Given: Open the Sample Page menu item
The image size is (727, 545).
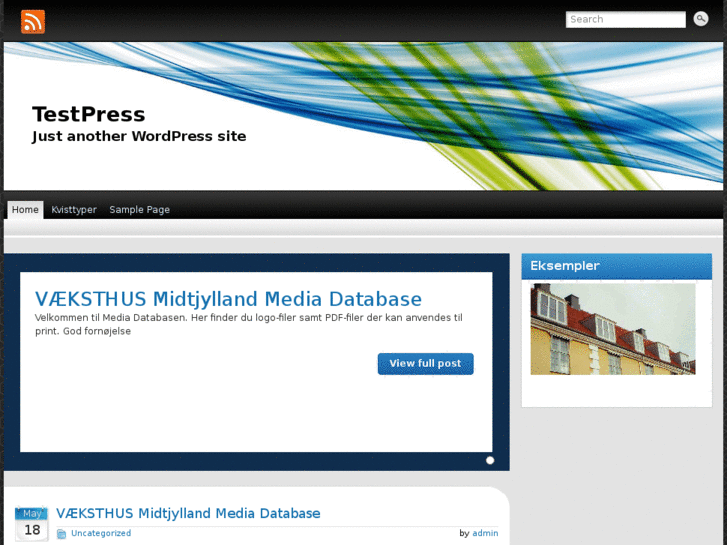Looking at the screenshot, I should point(140,210).
